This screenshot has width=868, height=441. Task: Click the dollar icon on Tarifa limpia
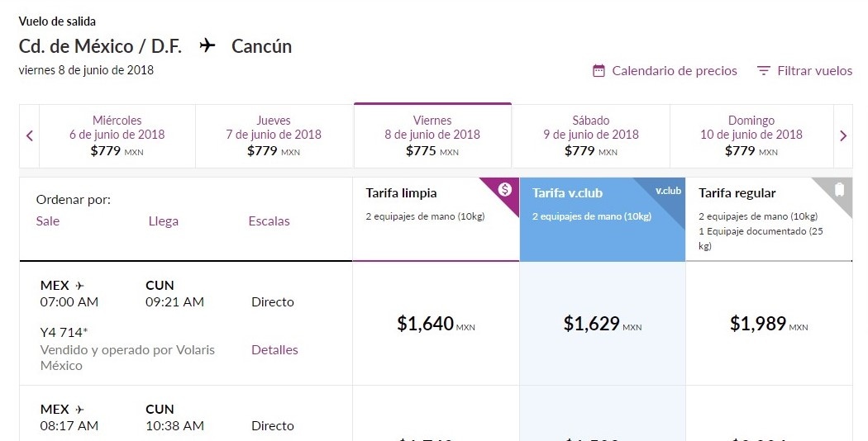(x=505, y=189)
